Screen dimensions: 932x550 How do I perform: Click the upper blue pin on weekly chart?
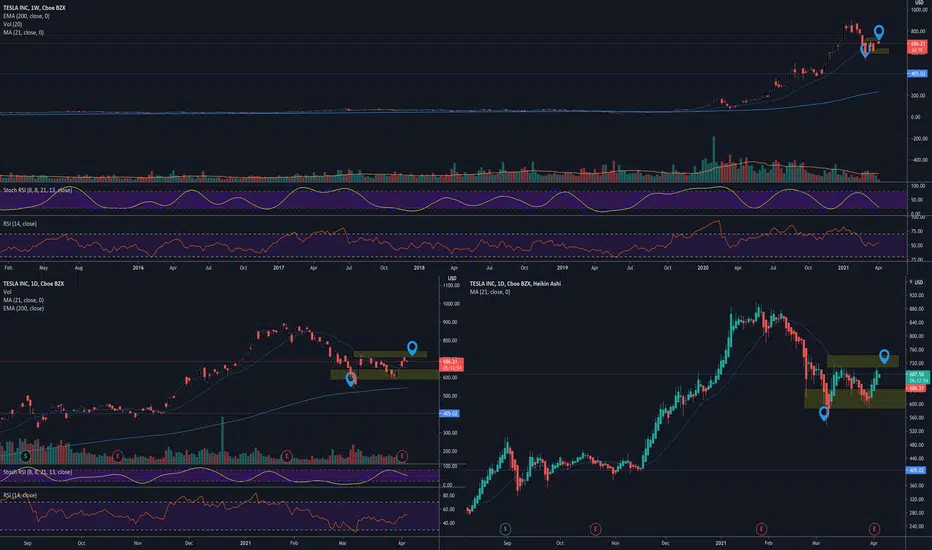(879, 32)
